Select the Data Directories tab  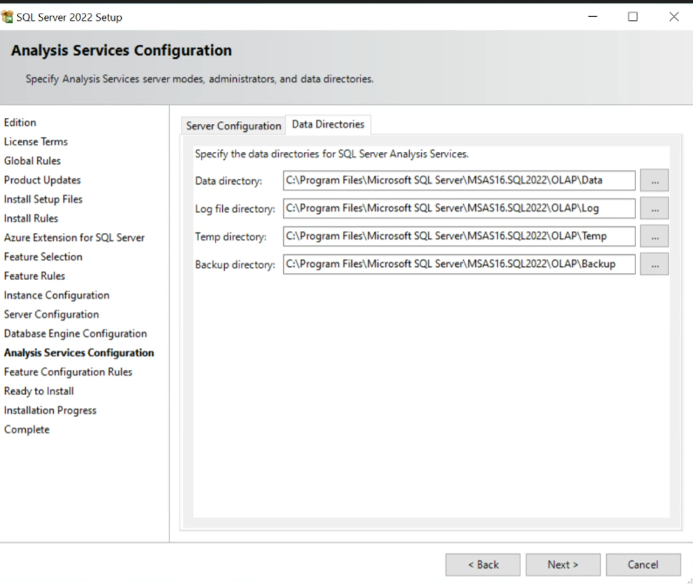click(328, 125)
